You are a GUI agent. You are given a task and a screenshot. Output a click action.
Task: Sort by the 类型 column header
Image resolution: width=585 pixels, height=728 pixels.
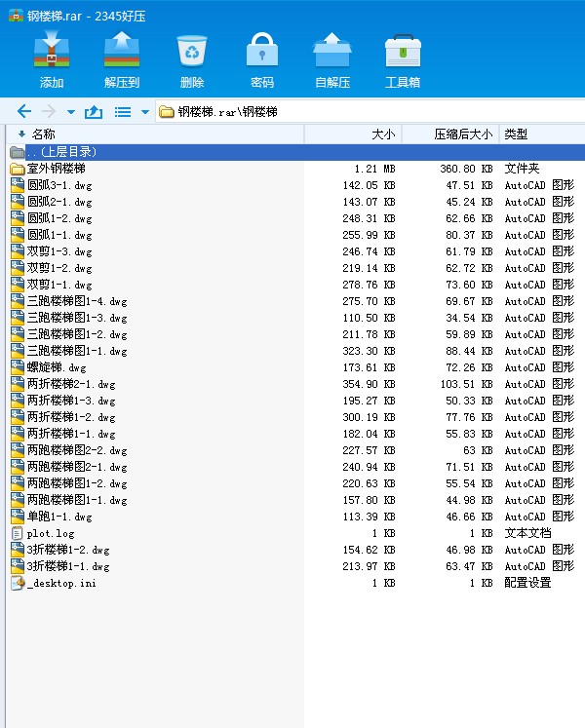tap(542, 134)
